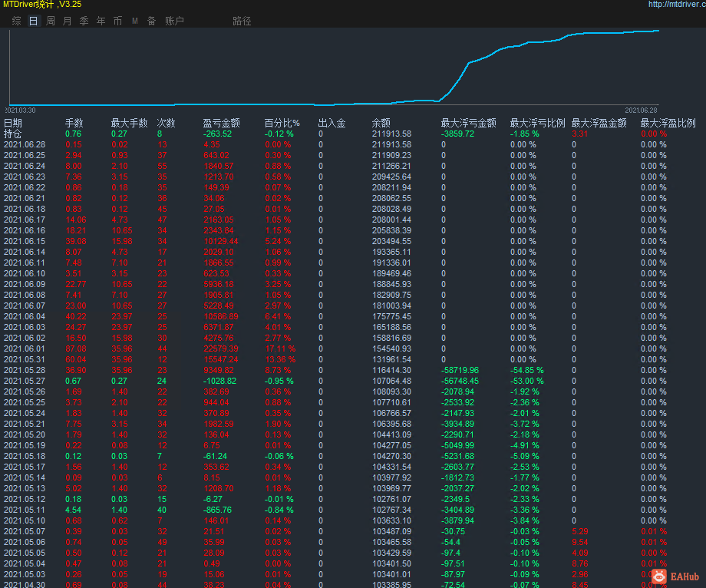Click the 最大手数 column header
The image size is (706, 588).
pos(130,123)
